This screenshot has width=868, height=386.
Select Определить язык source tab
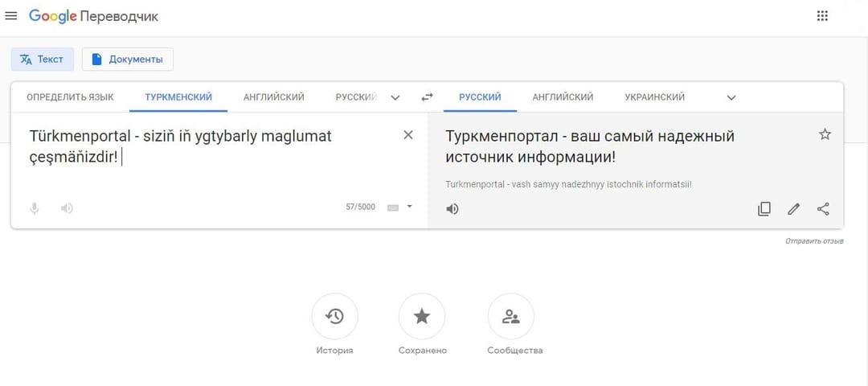70,97
